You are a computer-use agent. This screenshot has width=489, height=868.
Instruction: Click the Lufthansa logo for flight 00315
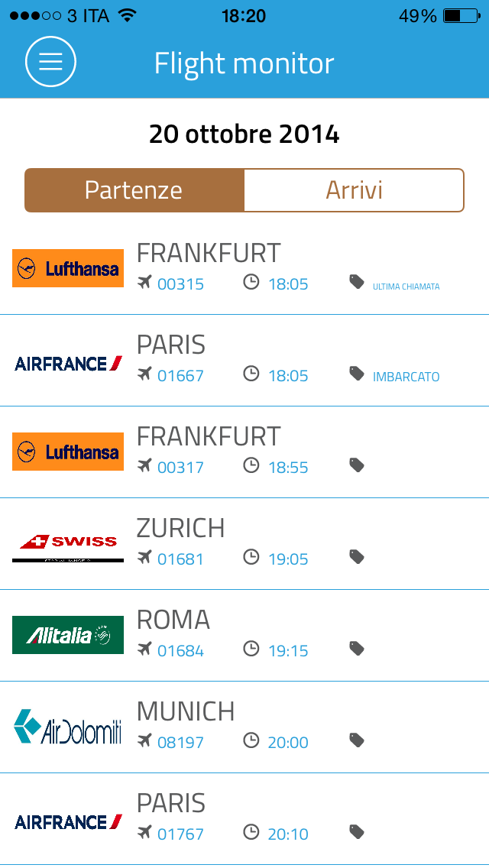67,268
